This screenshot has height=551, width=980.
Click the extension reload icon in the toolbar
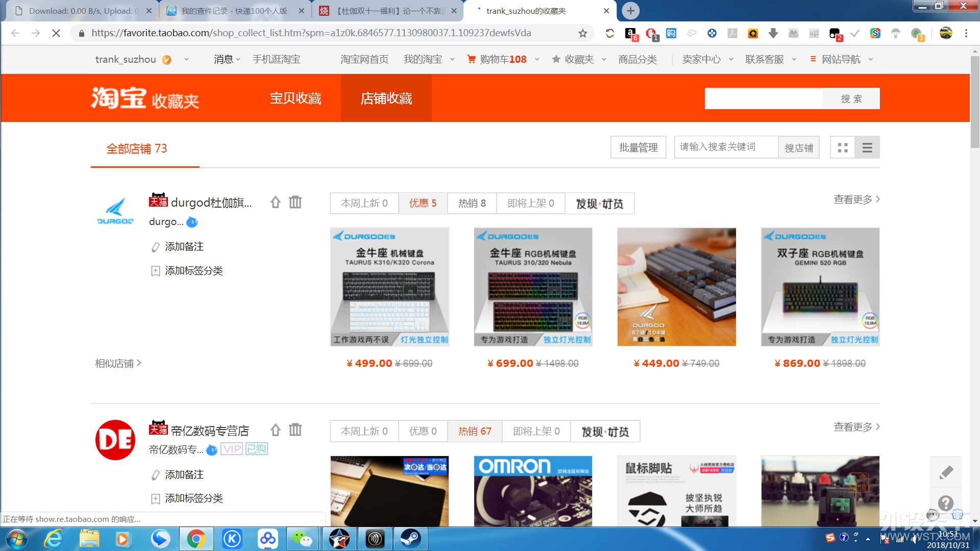click(610, 33)
